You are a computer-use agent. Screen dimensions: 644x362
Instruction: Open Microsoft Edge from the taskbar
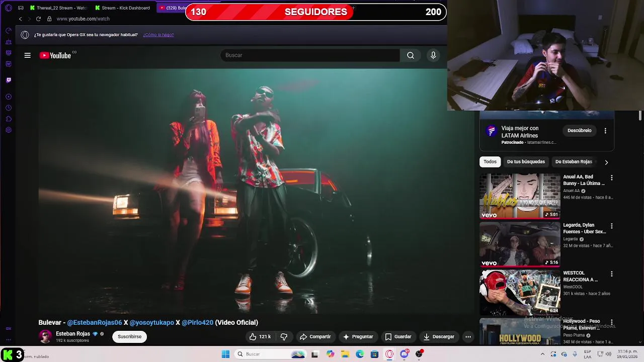point(360,354)
